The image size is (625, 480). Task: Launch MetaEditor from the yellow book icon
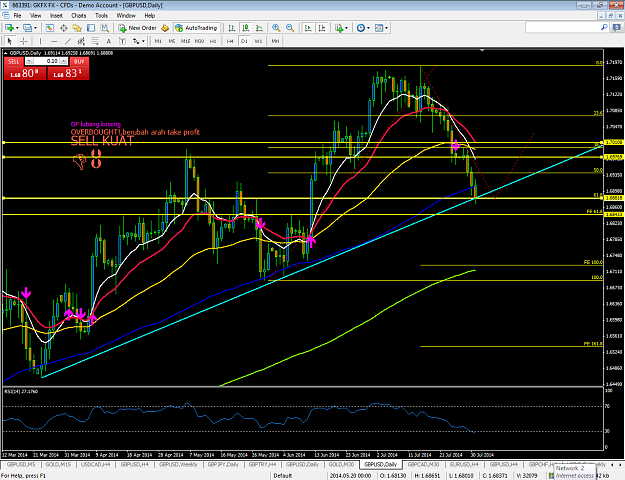pyautogui.click(x=165, y=28)
